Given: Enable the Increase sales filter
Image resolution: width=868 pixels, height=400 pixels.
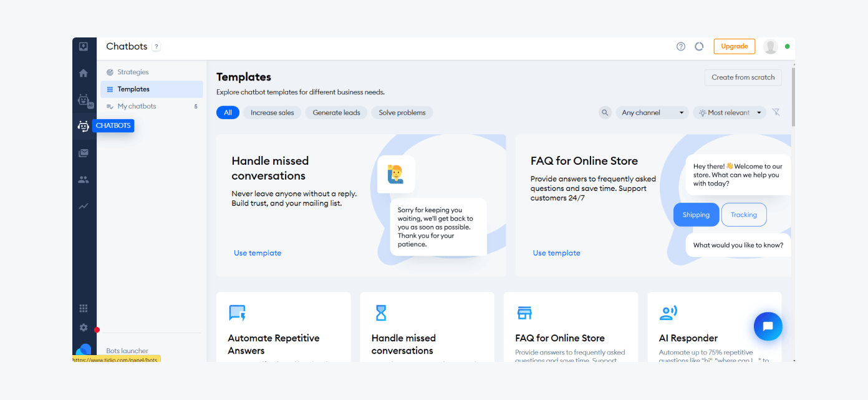Looking at the screenshot, I should pyautogui.click(x=272, y=112).
